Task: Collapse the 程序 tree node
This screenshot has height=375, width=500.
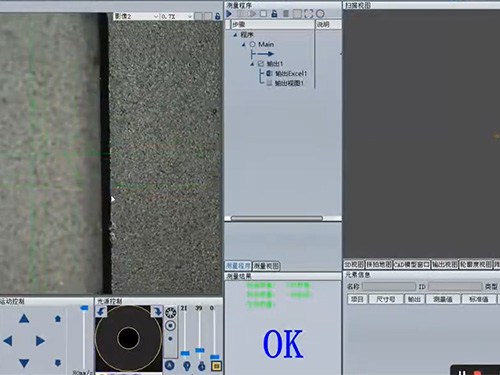Action: (x=235, y=35)
